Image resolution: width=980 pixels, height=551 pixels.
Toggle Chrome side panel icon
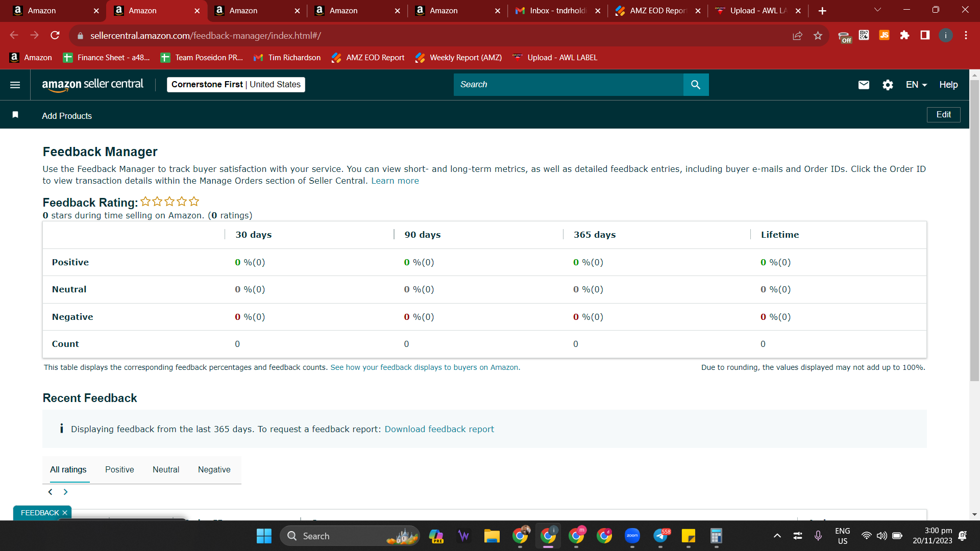coord(925,35)
